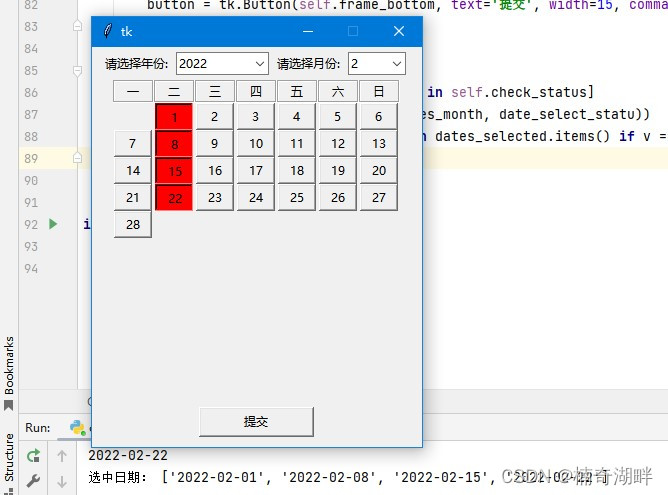Mark date 24 in the calendar

click(256, 198)
